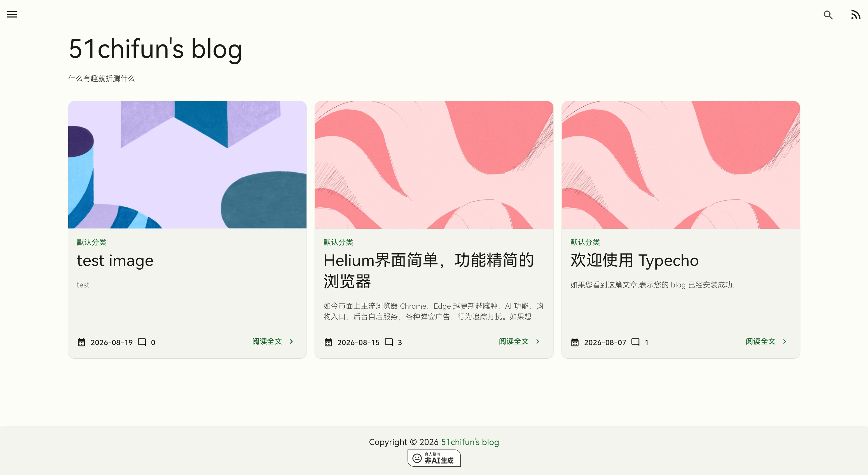Open the site search
This screenshot has width=868, height=475.
pyautogui.click(x=828, y=15)
